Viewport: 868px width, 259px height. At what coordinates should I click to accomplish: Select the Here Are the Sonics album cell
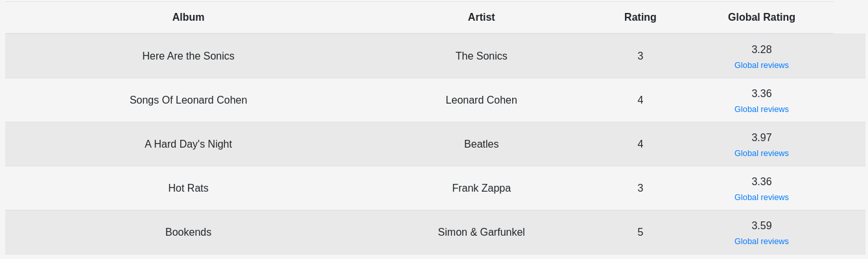pos(188,56)
